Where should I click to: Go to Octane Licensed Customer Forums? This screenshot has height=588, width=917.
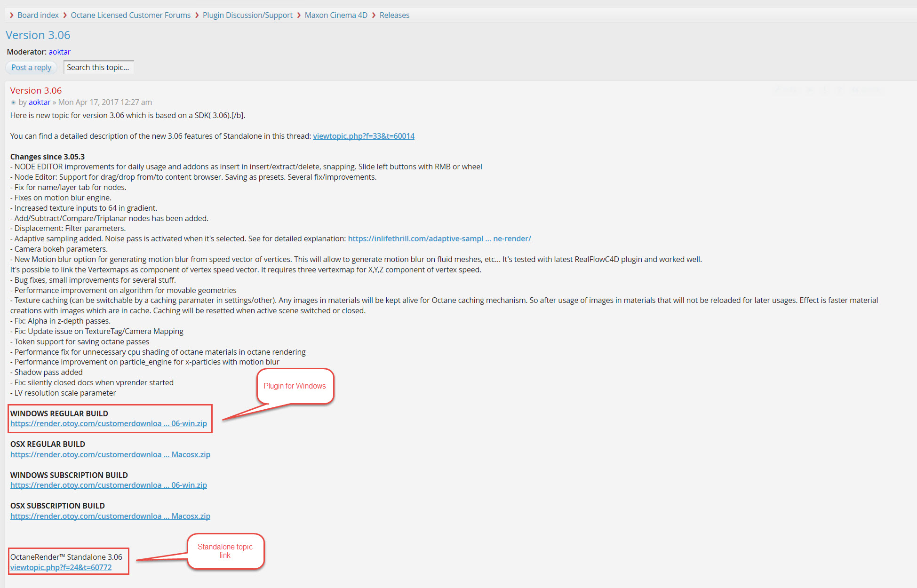tap(130, 15)
